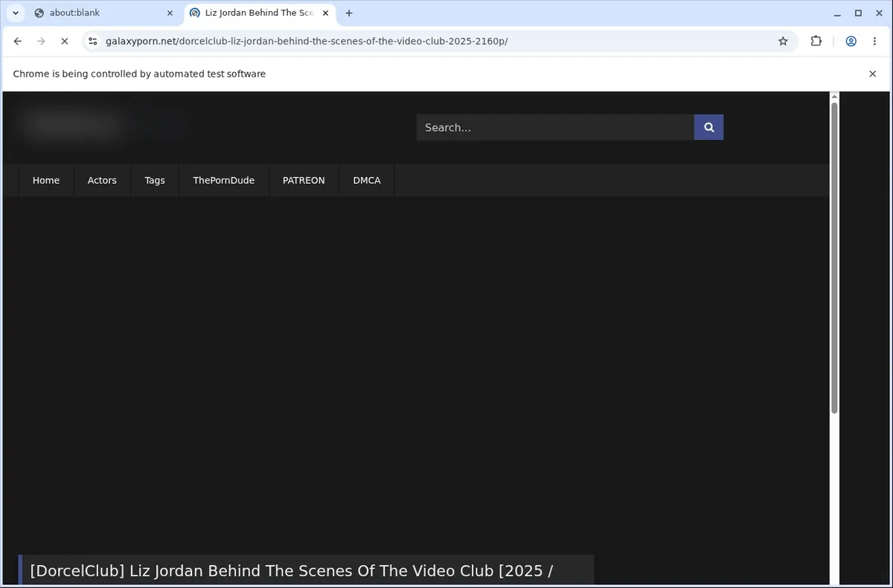Click the browser forward arrow

(x=41, y=42)
